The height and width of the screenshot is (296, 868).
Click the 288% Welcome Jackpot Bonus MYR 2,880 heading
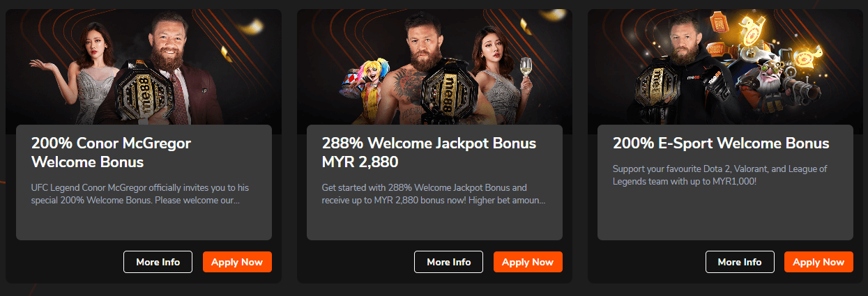(429, 153)
